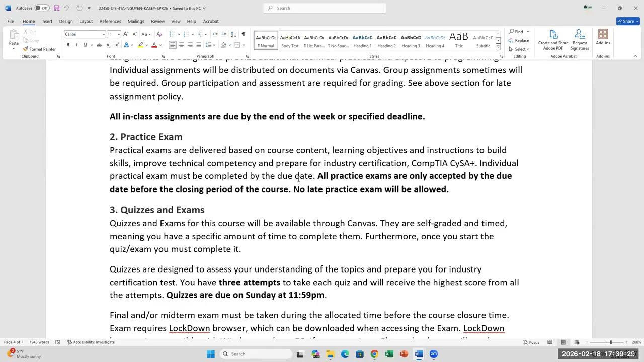Increase font size with grow icon
The height and width of the screenshot is (362, 644).
coord(126,34)
